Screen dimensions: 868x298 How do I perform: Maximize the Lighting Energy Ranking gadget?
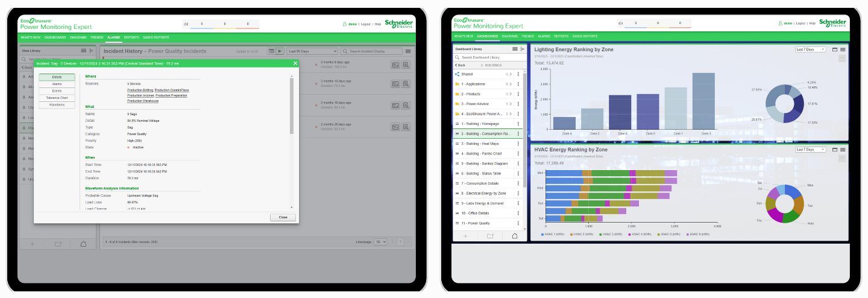point(835,49)
